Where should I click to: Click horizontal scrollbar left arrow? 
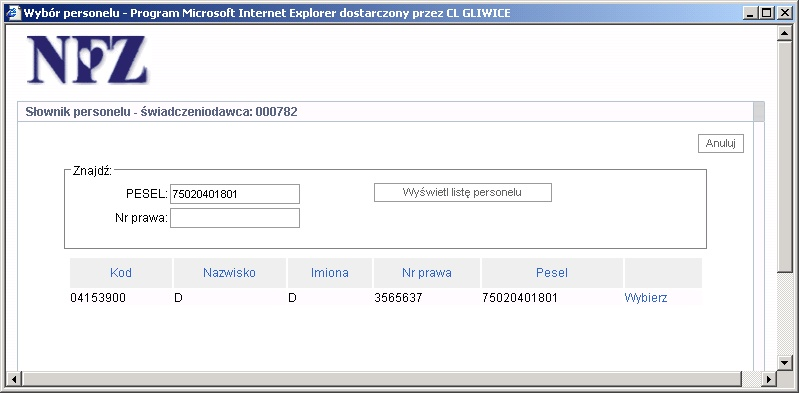point(13,379)
